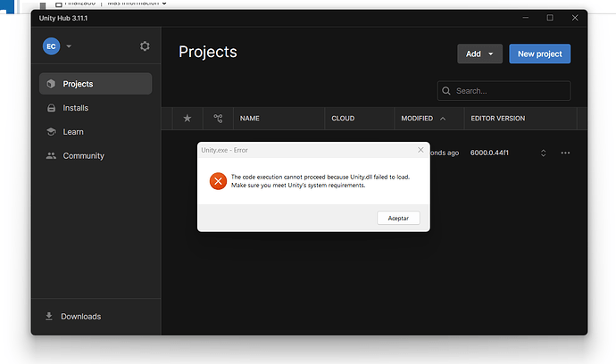Open Unity Hub preferences gear icon
This screenshot has width=616, height=364.
coord(145,46)
